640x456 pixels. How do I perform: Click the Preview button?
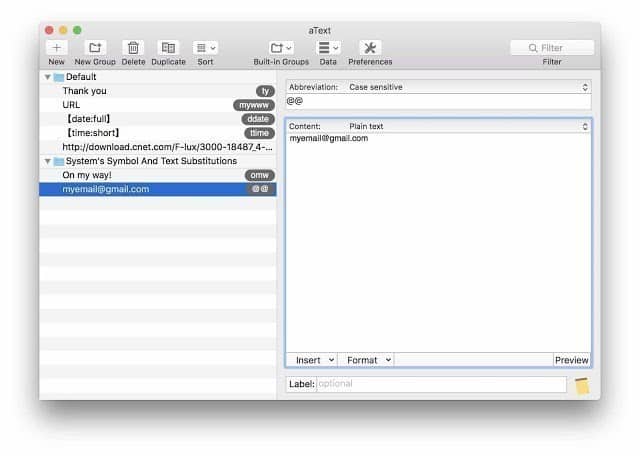pyautogui.click(x=571, y=360)
